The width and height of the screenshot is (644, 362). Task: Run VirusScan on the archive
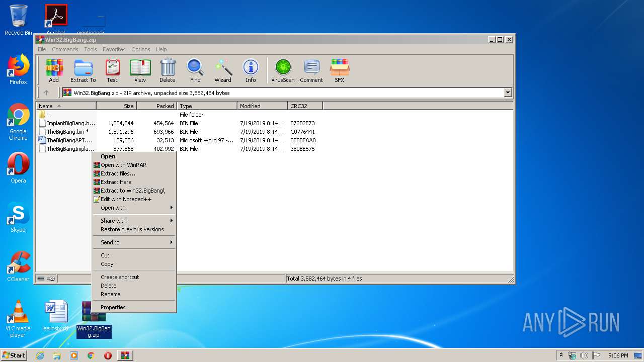[283, 71]
